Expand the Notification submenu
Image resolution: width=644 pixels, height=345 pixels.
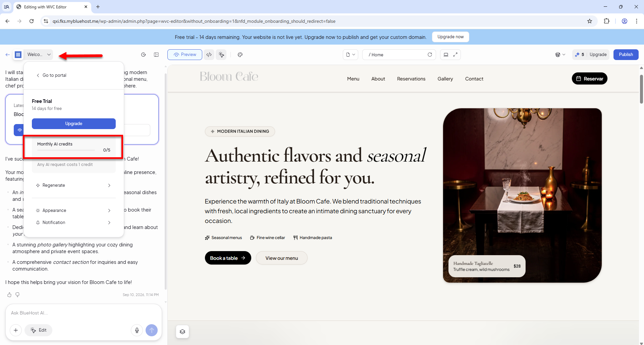[74, 223]
